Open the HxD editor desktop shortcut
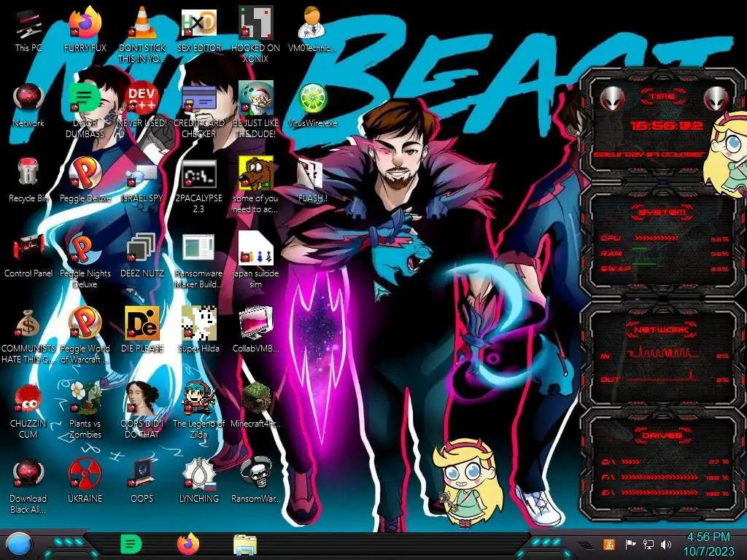Image resolution: width=747 pixels, height=560 pixels. 198,23
